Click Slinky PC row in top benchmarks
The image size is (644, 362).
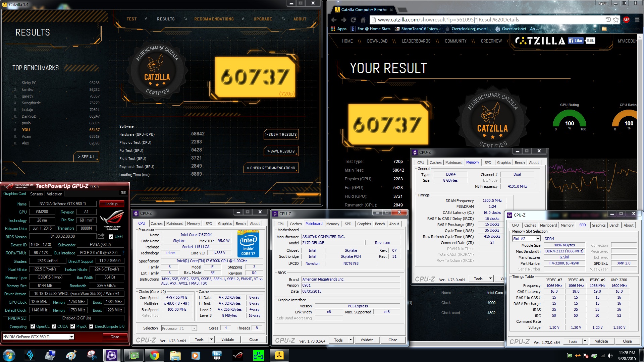point(56,83)
